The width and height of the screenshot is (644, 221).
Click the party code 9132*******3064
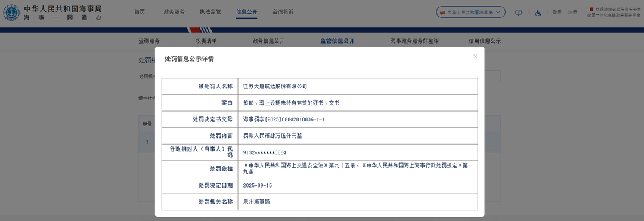coord(265,152)
